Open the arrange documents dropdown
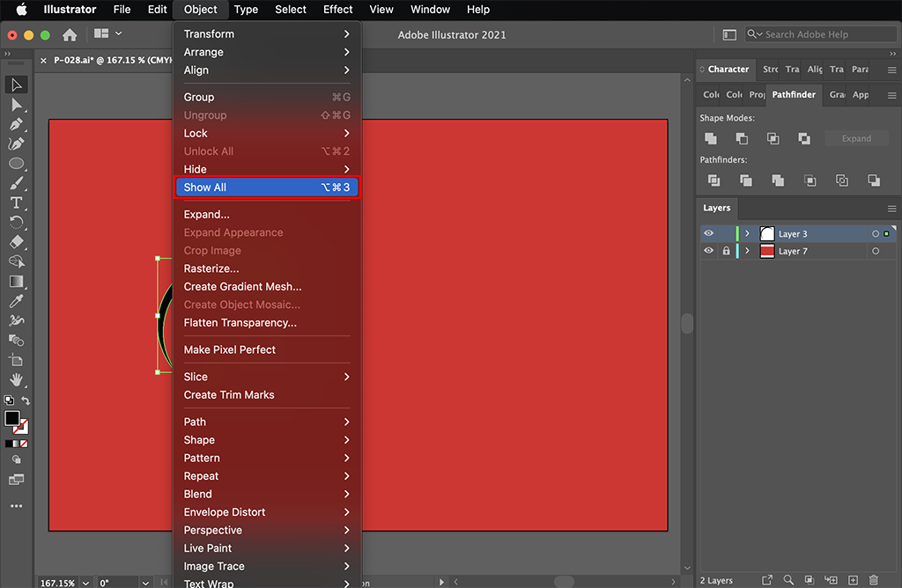902x588 pixels. pos(108,33)
